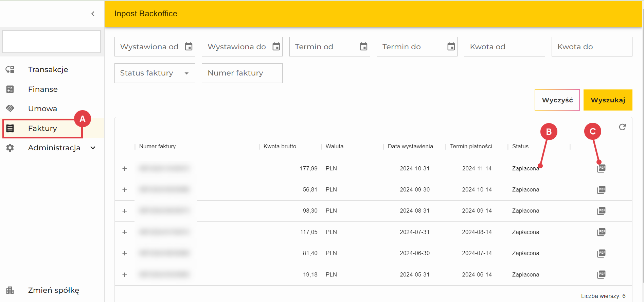Open the Termin od calendar picker
Image resolution: width=644 pixels, height=302 pixels.
pyautogui.click(x=363, y=47)
